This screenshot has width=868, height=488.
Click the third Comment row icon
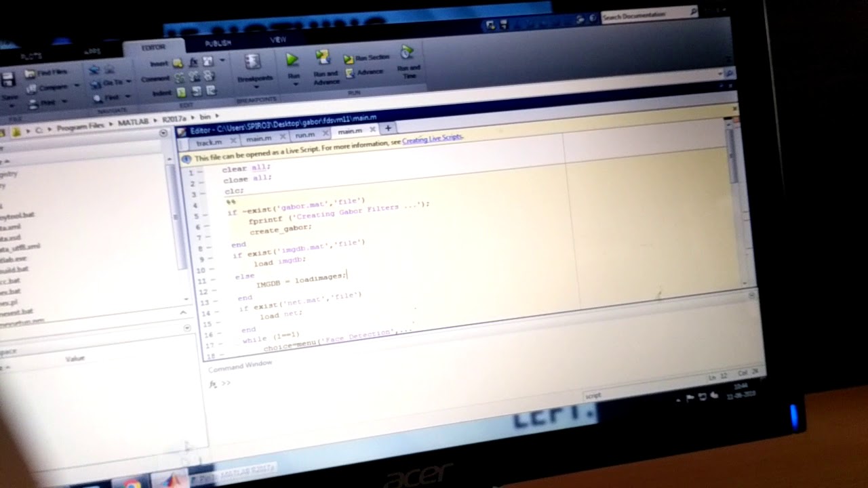tap(209, 76)
